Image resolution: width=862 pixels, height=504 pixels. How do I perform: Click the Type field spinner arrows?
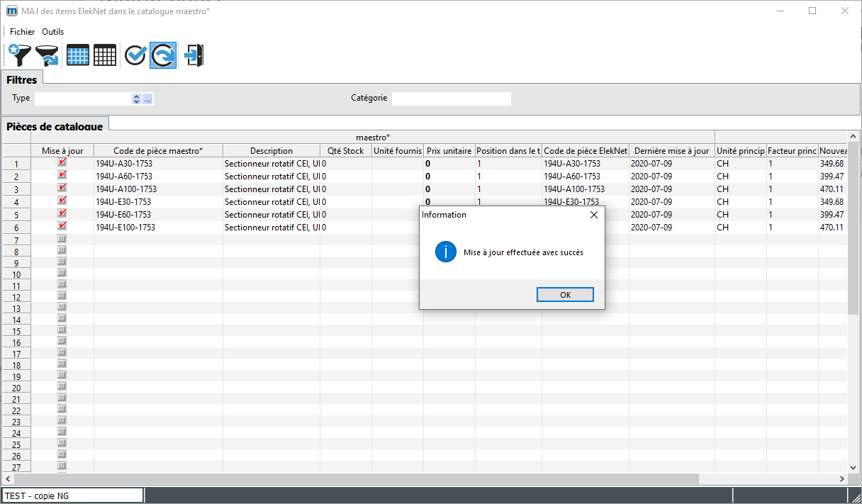pyautogui.click(x=136, y=99)
